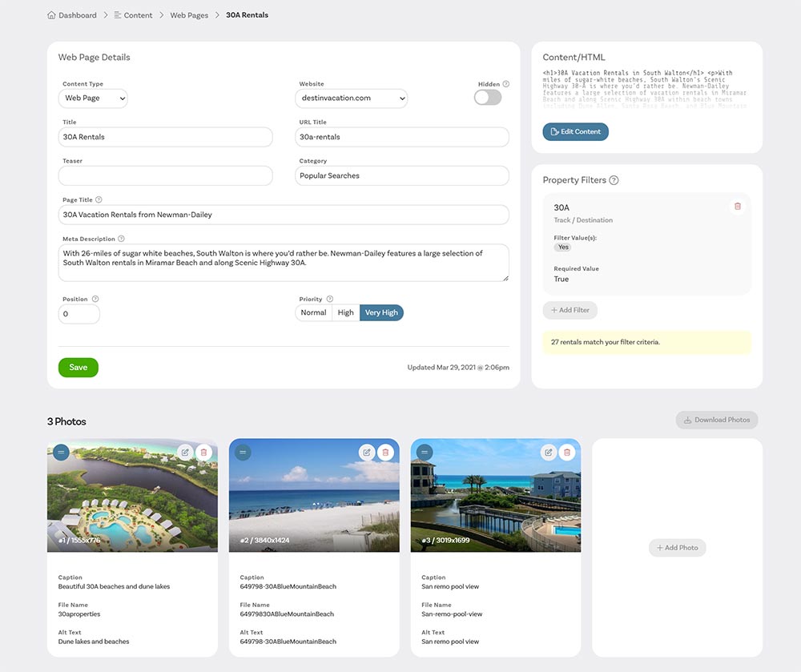This screenshot has width=801, height=672.
Task: Delete the 30A property filter
Action: coord(737,207)
